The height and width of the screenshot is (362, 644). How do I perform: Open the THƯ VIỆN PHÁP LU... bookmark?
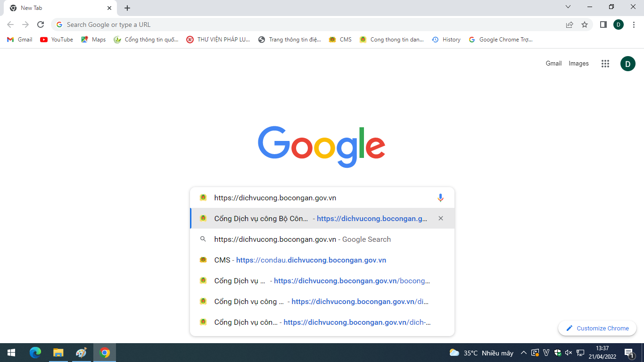coord(218,40)
